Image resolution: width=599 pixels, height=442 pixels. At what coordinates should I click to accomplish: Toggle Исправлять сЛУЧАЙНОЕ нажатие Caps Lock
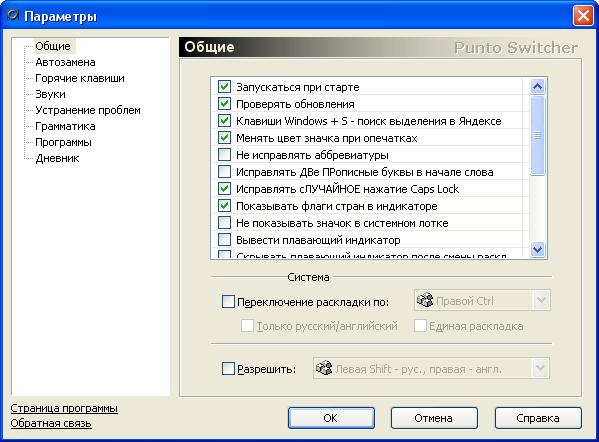click(x=224, y=189)
